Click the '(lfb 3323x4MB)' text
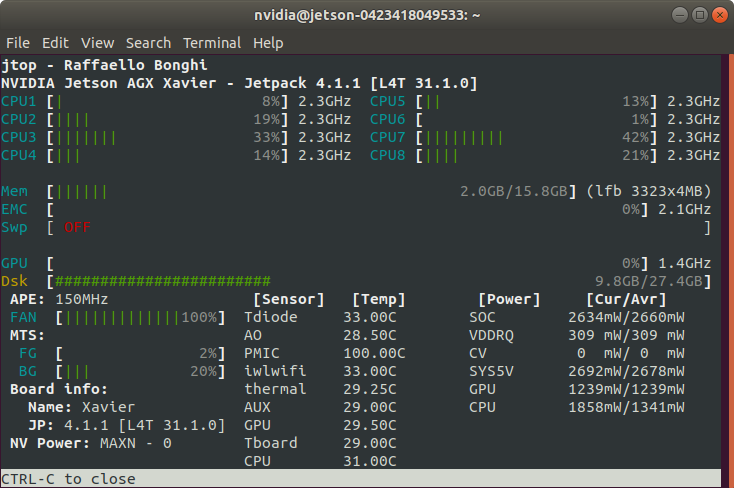 [x=648, y=191]
